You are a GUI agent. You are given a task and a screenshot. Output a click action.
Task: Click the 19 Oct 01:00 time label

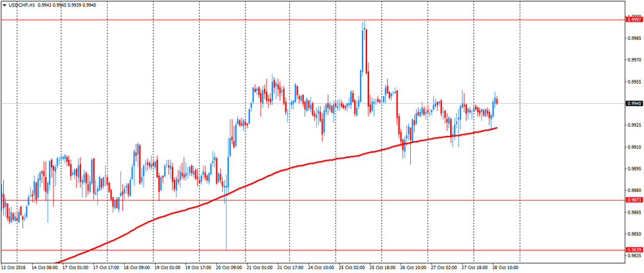[x=167, y=267]
